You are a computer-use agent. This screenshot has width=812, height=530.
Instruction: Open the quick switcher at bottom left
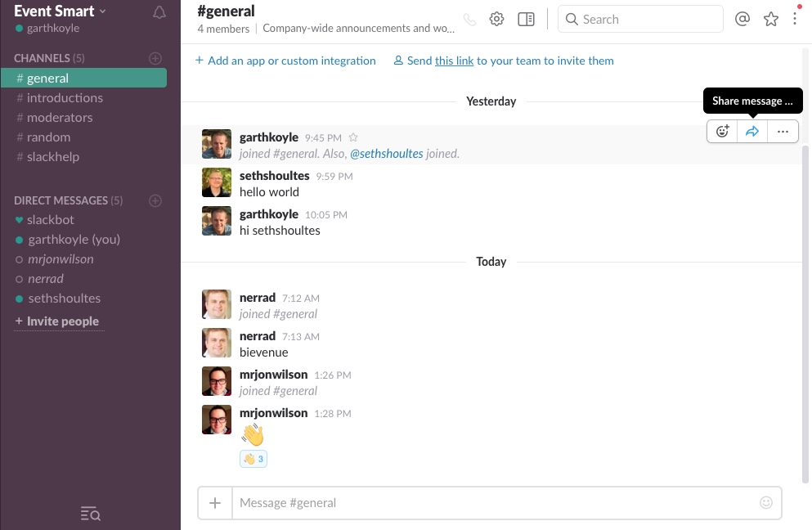(x=90, y=514)
